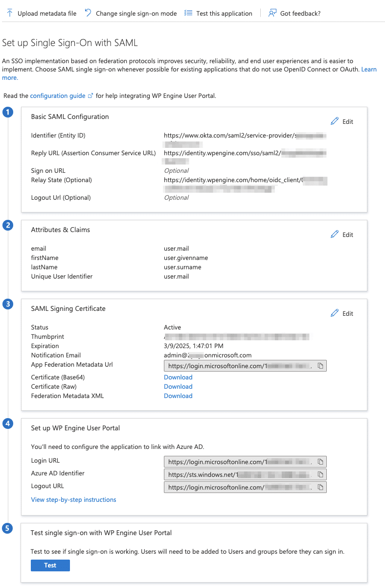Image resolution: width=385 pixels, height=588 pixels.
Task: Download the Certificate (Raw)
Action: point(178,386)
